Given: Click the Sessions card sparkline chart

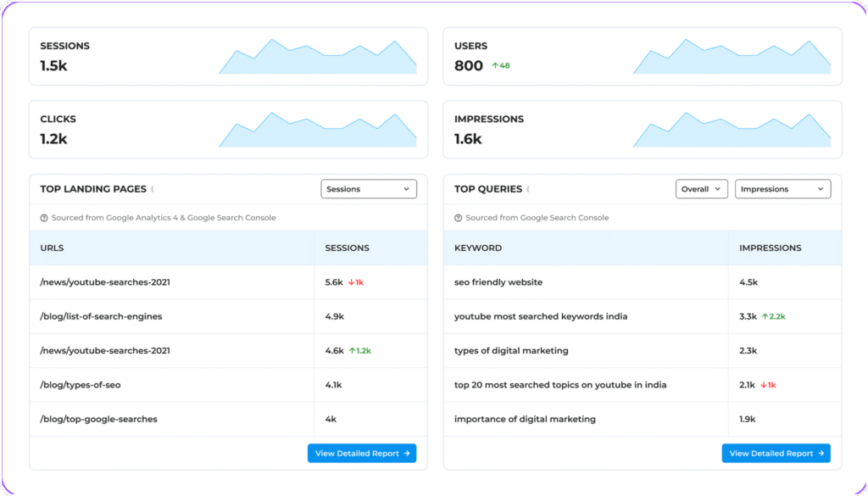Looking at the screenshot, I should click(318, 57).
